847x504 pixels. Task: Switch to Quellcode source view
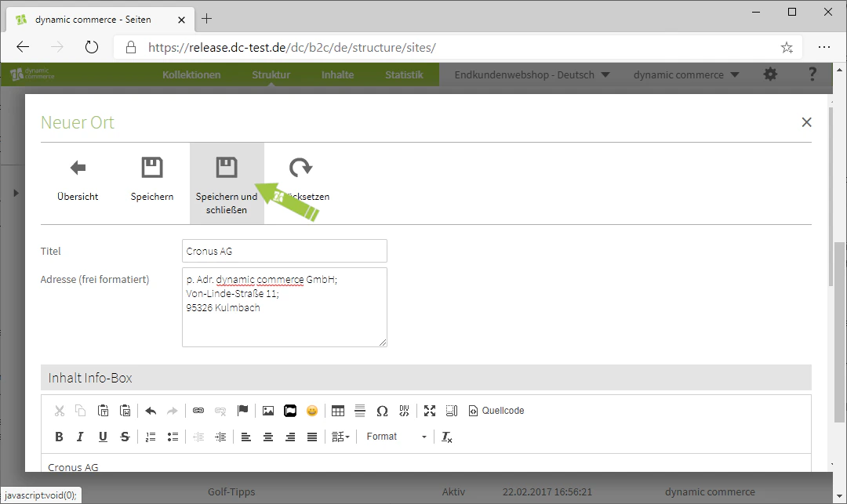click(x=496, y=411)
